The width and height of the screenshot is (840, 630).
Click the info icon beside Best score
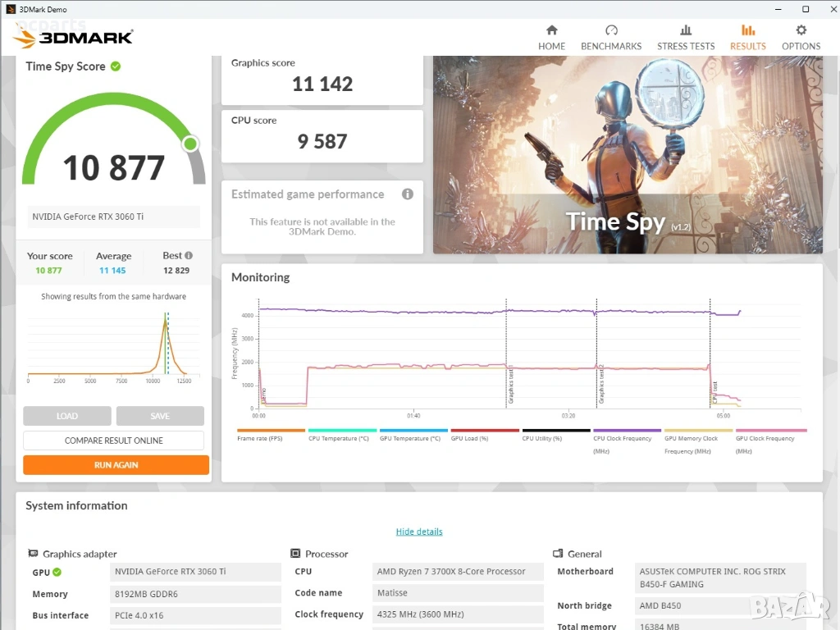[x=189, y=256]
